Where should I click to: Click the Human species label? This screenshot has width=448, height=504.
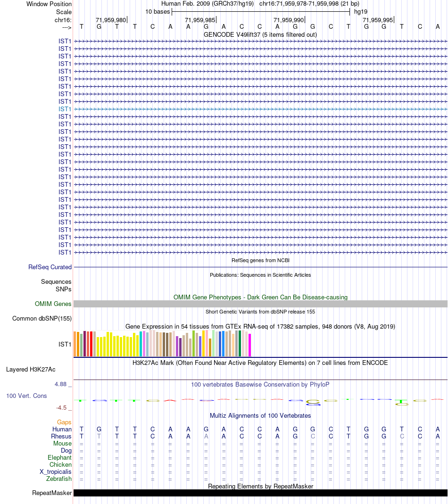click(62, 429)
